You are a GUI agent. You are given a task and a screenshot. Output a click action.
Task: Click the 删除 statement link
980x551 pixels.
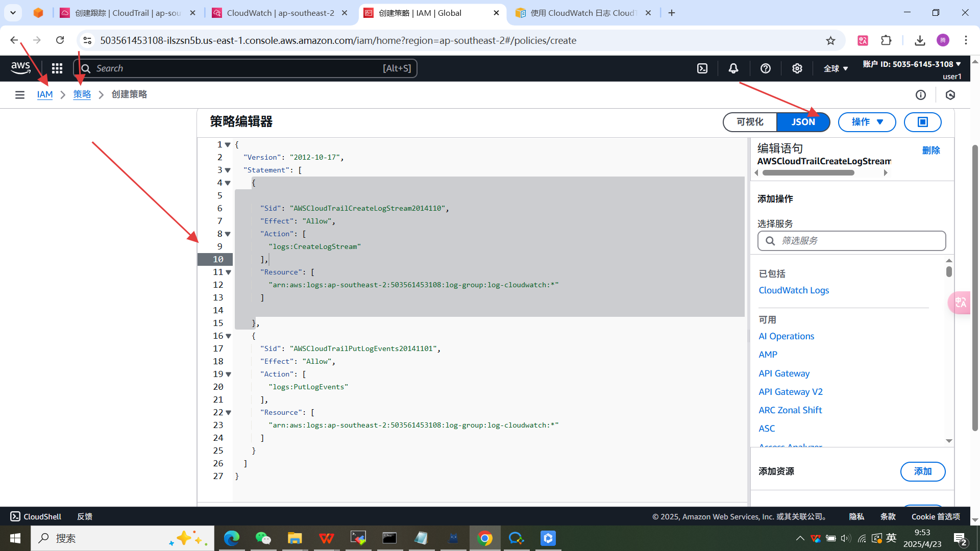pyautogui.click(x=930, y=151)
